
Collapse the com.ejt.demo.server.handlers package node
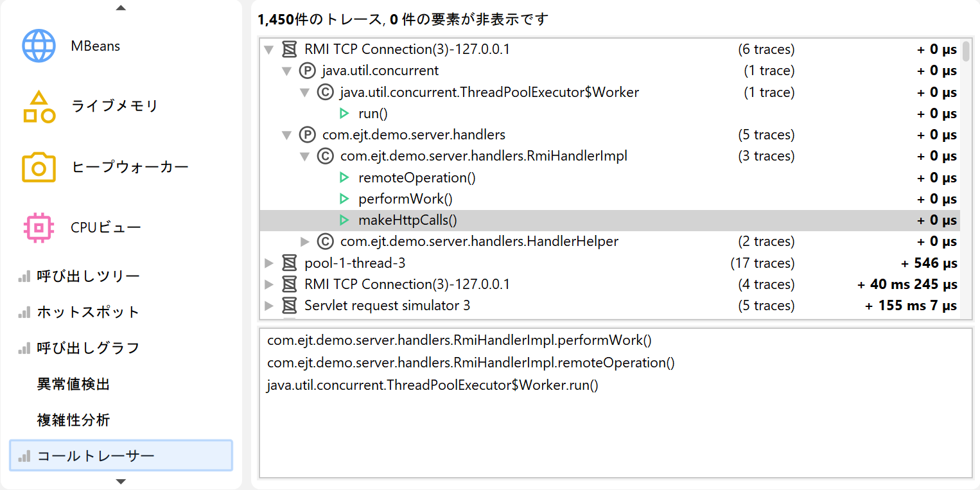click(x=286, y=135)
